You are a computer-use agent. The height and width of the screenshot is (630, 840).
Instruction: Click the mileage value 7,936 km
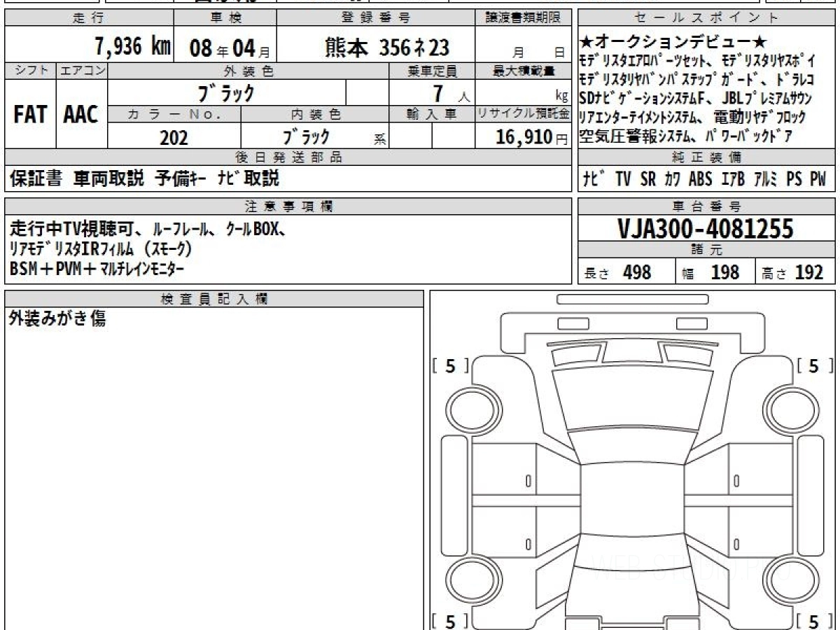tap(133, 47)
